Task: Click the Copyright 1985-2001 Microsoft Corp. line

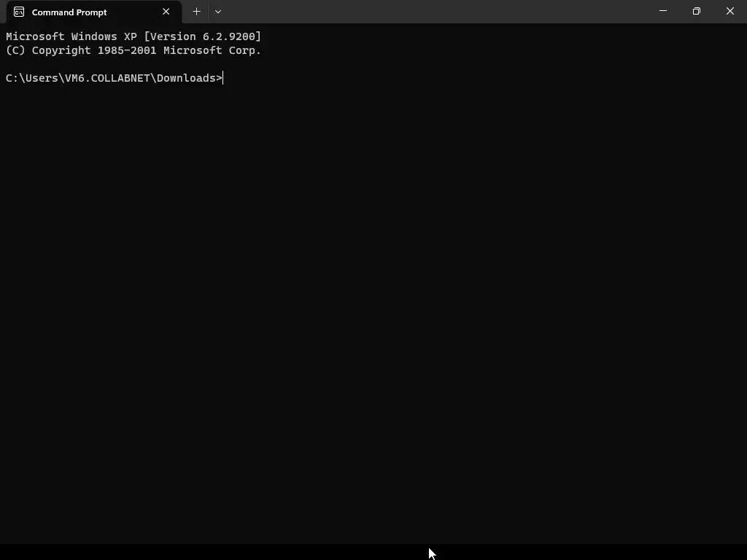Action: point(133,50)
